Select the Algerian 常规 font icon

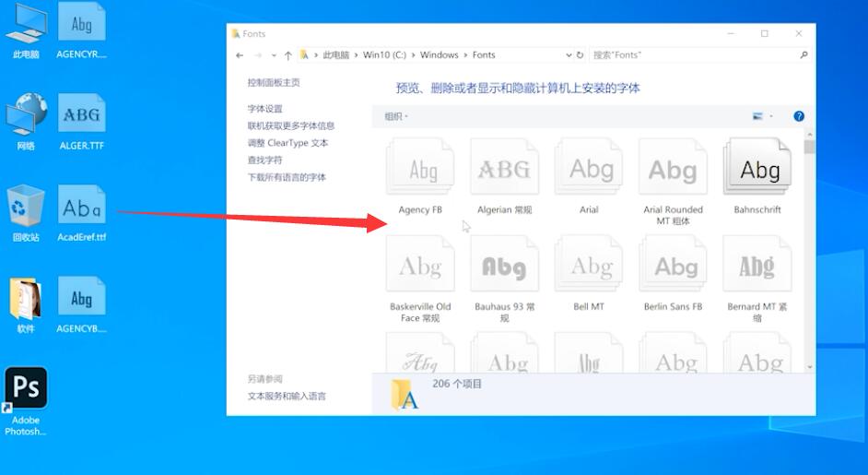(504, 167)
